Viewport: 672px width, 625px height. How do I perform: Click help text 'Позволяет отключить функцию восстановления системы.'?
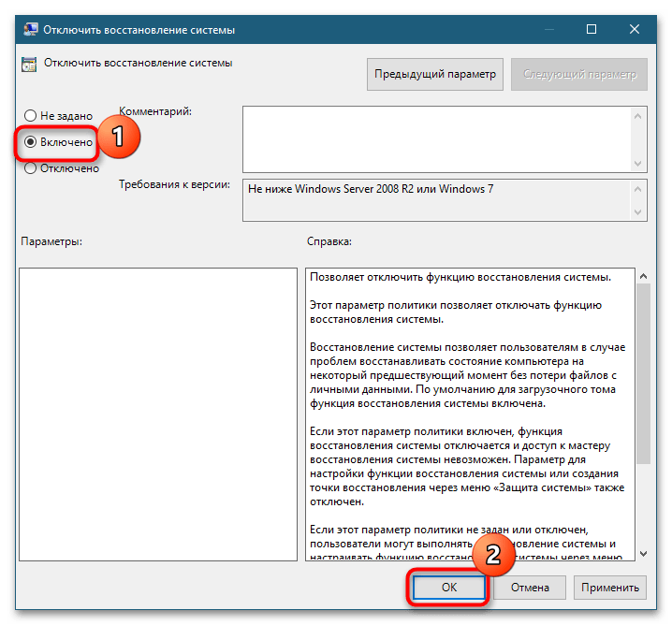click(460, 277)
